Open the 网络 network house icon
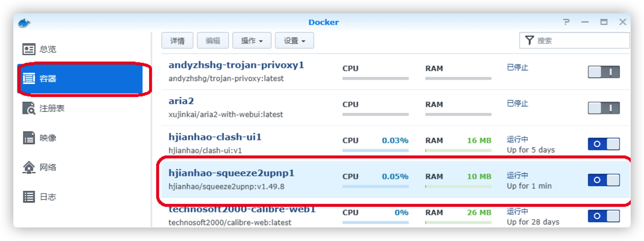The height and width of the screenshot is (241, 644). pos(29,167)
